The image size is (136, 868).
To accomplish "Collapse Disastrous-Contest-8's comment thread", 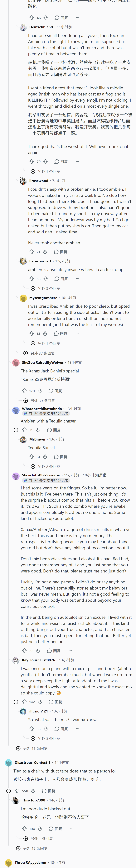I will [x=8, y=791].
